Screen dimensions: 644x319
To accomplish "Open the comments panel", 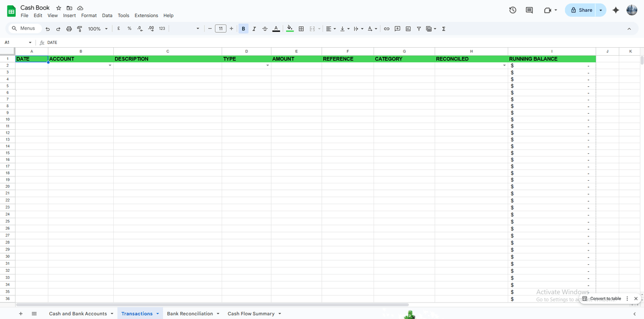I will pyautogui.click(x=529, y=10).
